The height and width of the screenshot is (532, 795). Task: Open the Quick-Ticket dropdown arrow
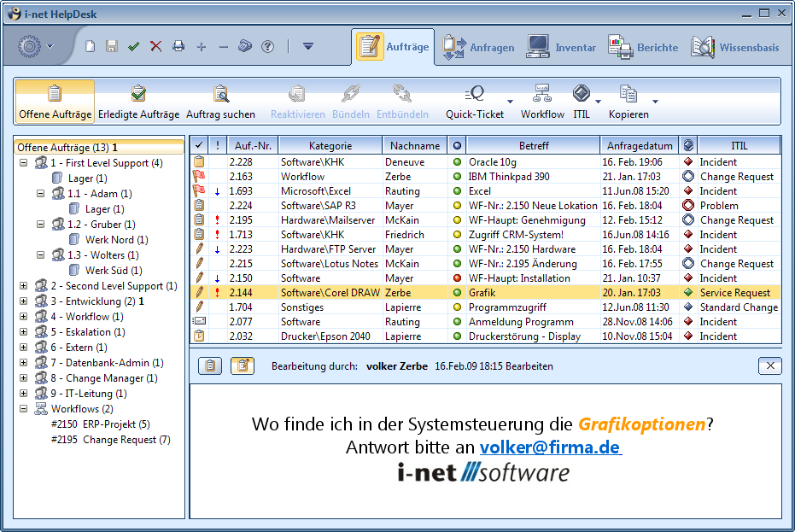tap(510, 102)
